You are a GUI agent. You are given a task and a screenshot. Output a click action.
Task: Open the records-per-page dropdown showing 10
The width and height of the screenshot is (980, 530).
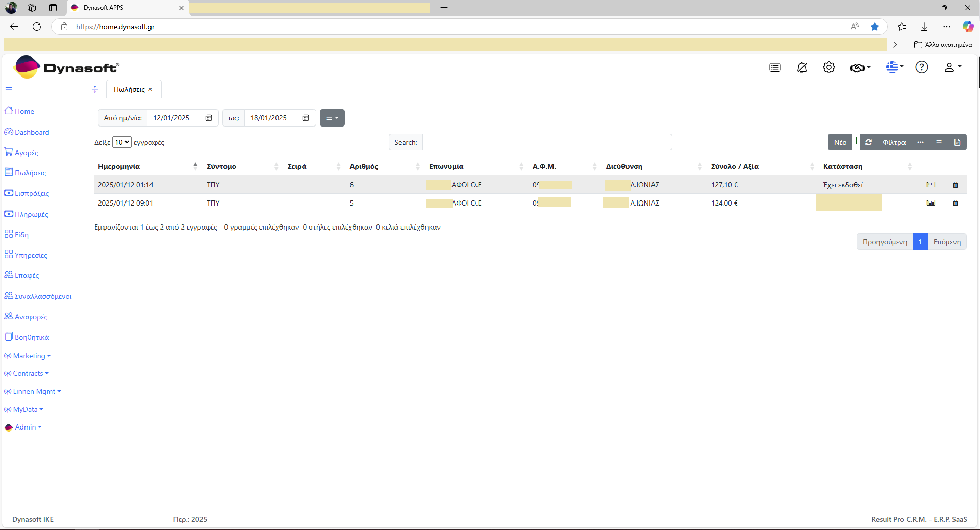point(122,142)
